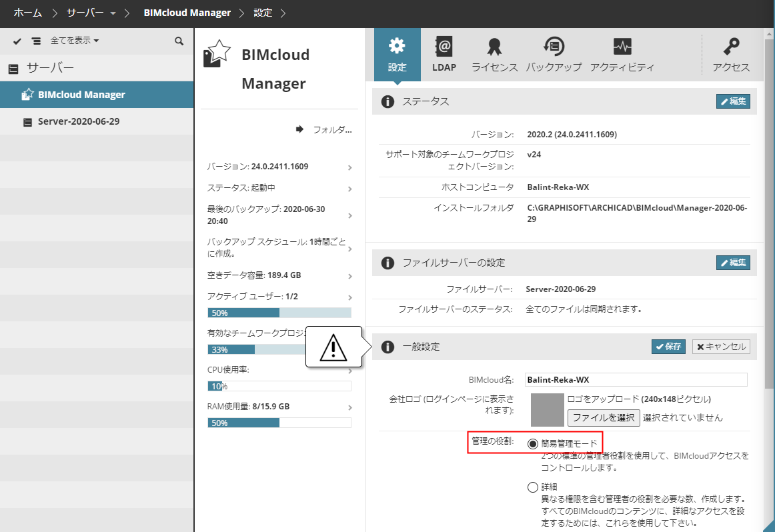Image resolution: width=775 pixels, height=532 pixels.
Task: Click the フォルダ... arrow link
Action: click(x=323, y=129)
